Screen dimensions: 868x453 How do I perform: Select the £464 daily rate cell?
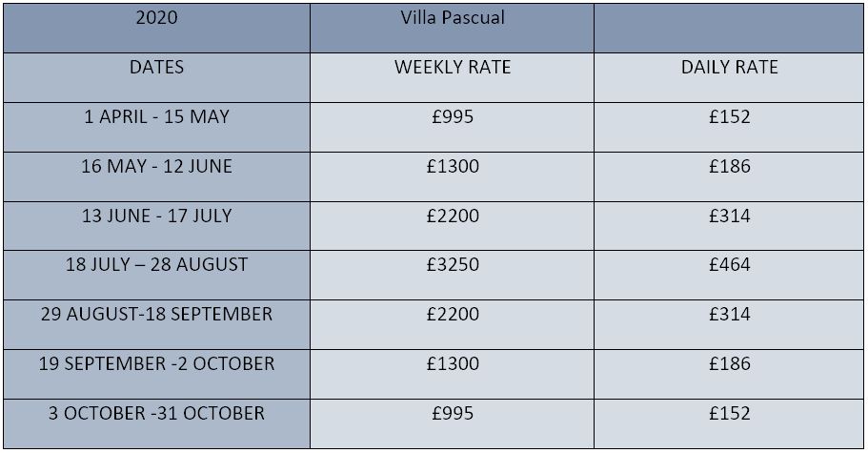pos(729,265)
